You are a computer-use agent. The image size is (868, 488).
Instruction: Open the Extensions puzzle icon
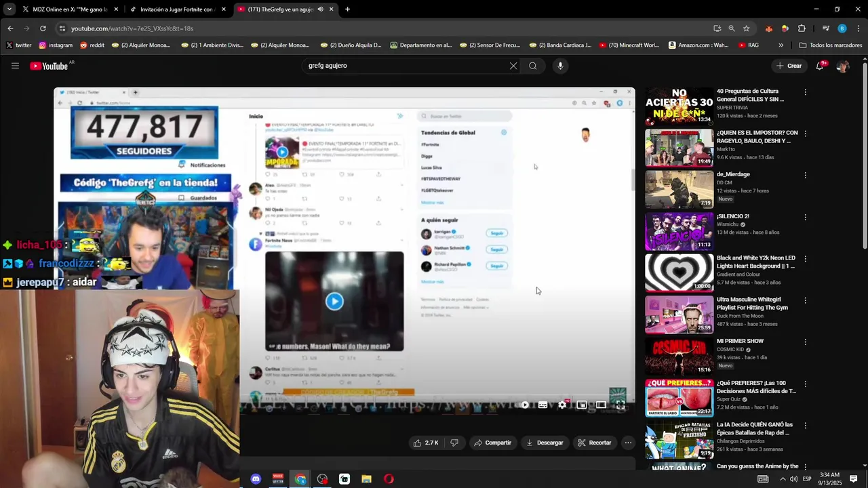coord(802,28)
